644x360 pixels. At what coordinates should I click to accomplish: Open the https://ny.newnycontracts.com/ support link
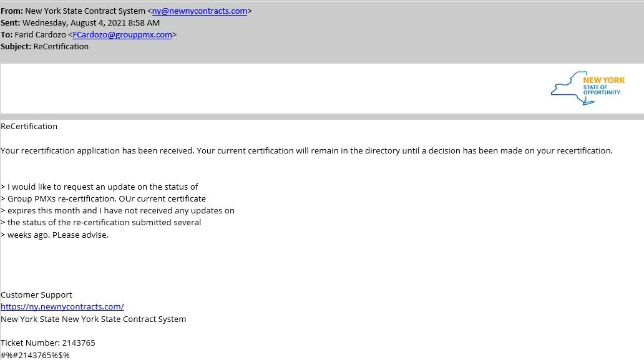click(62, 307)
